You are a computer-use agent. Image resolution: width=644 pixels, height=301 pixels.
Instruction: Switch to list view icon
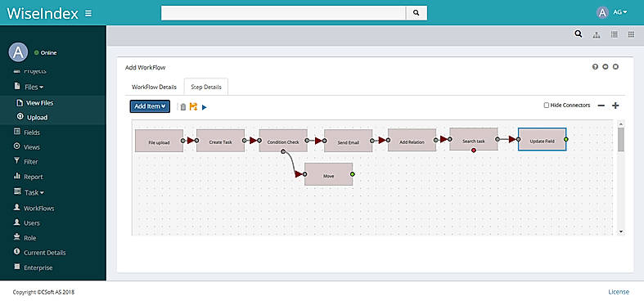click(614, 34)
